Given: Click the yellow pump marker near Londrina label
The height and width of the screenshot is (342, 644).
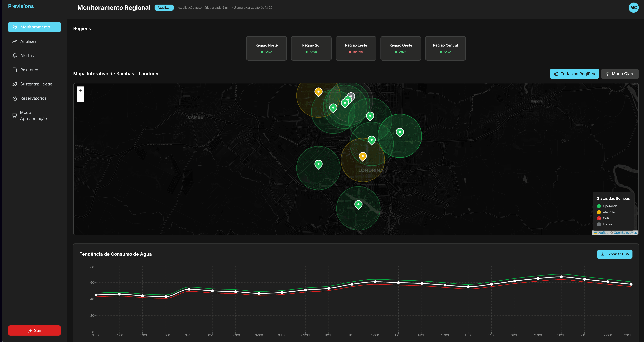Looking at the screenshot, I should pyautogui.click(x=363, y=156).
